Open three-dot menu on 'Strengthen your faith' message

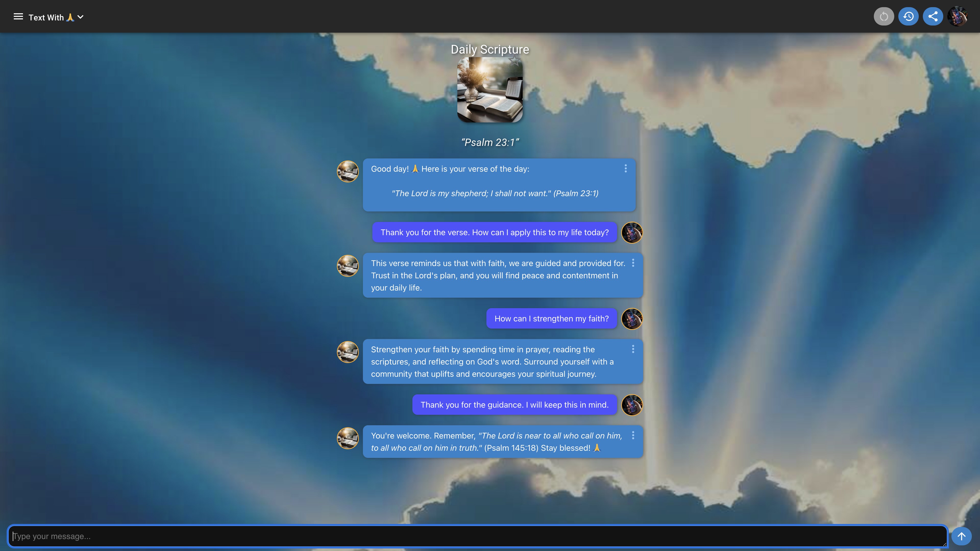633,349
